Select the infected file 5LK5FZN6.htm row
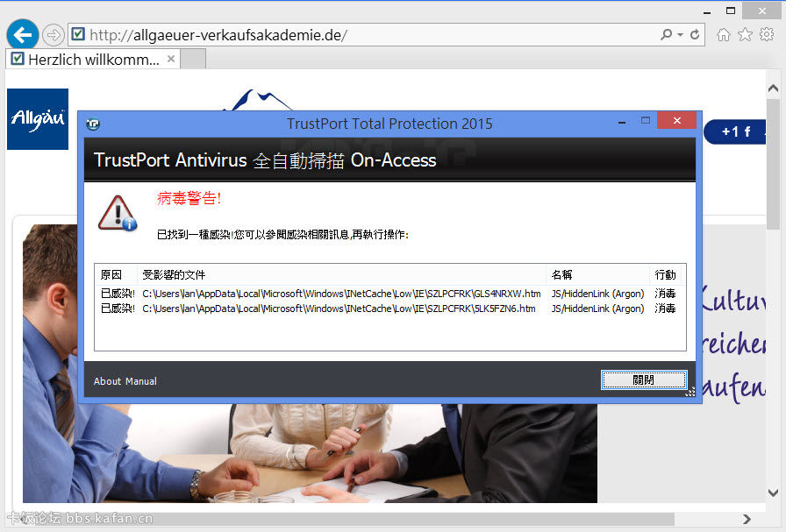The width and height of the screenshot is (786, 532). 339,309
